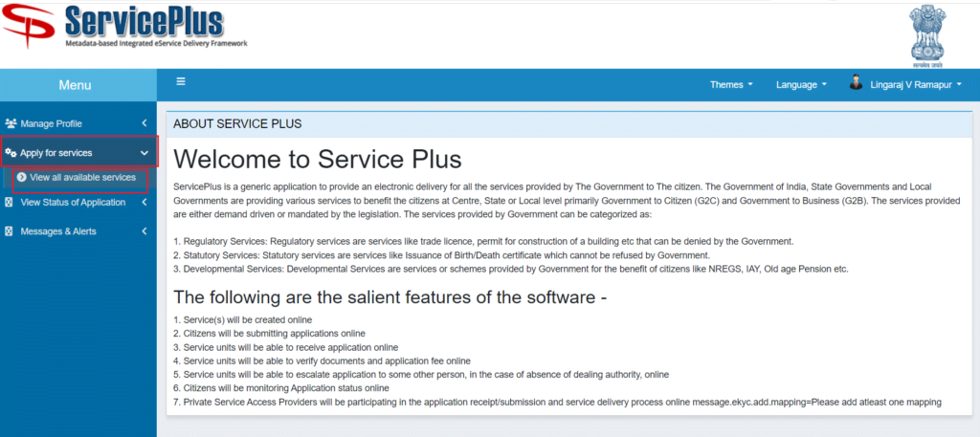Click the Regulatory Services list line
This screenshot has height=437, width=980.
483,241
